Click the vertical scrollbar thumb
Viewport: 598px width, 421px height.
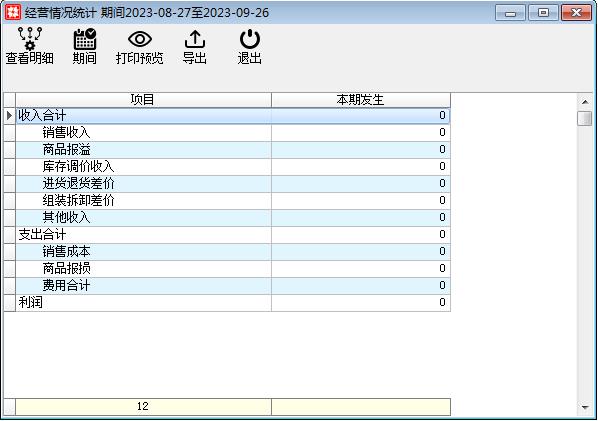585,118
